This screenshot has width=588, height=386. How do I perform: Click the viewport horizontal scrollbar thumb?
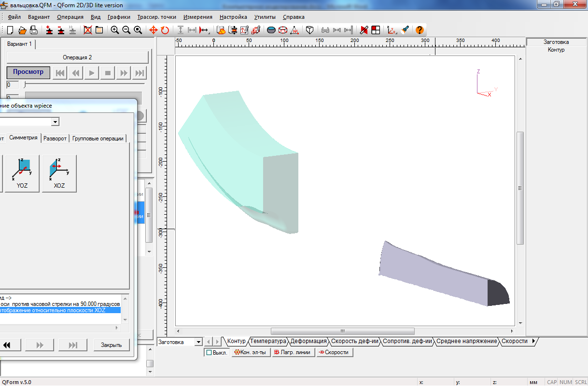[x=343, y=331]
